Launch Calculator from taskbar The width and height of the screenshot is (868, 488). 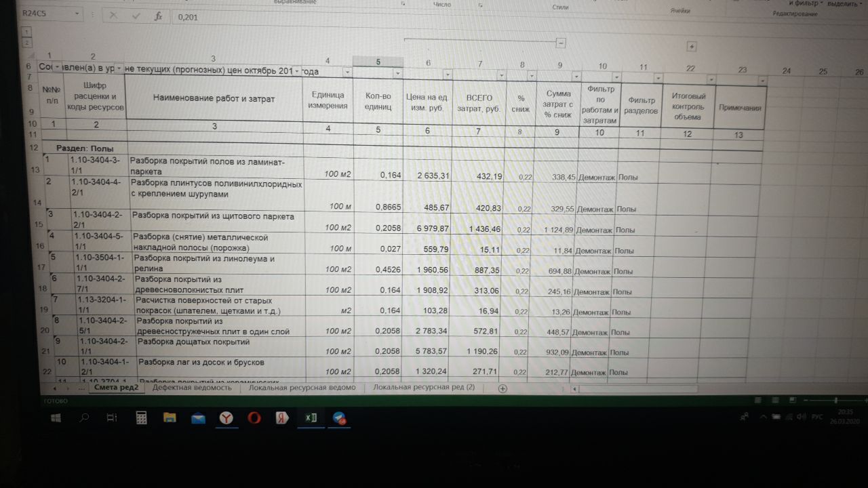point(141,418)
